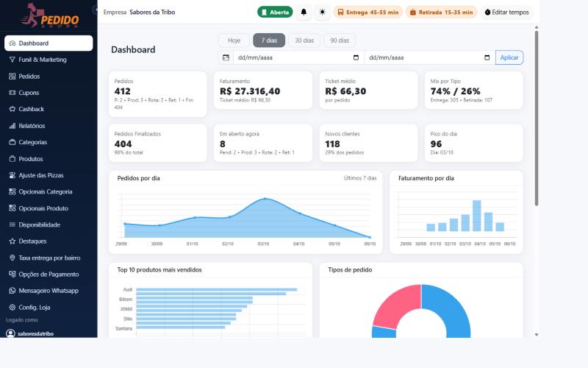Click the Pedidos 412 card
This screenshot has width=588, height=368.
coord(157,94)
